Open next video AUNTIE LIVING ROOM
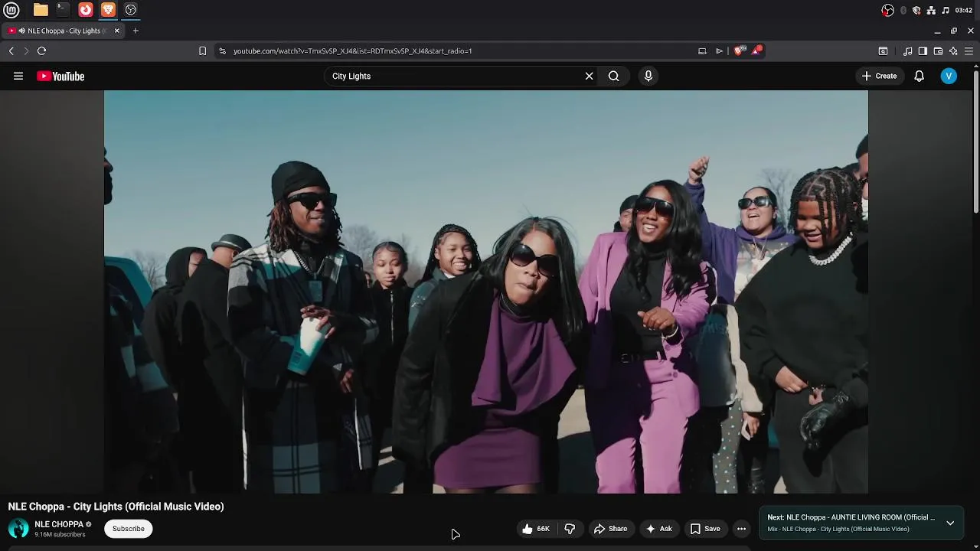 (851, 517)
